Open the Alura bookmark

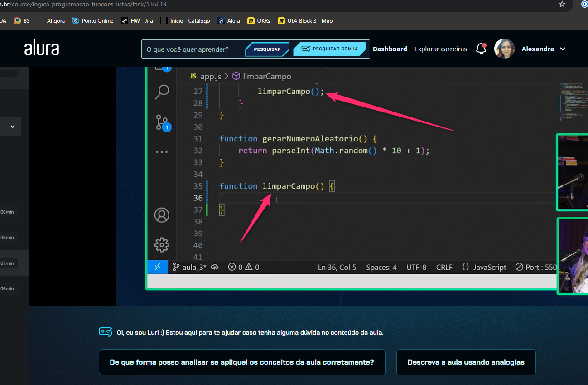pos(229,21)
